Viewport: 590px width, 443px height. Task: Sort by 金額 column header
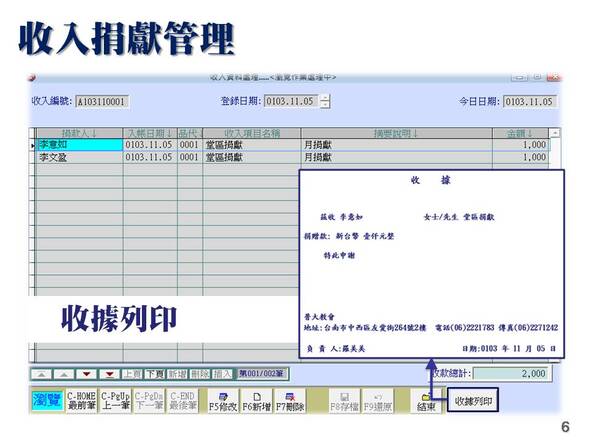520,133
